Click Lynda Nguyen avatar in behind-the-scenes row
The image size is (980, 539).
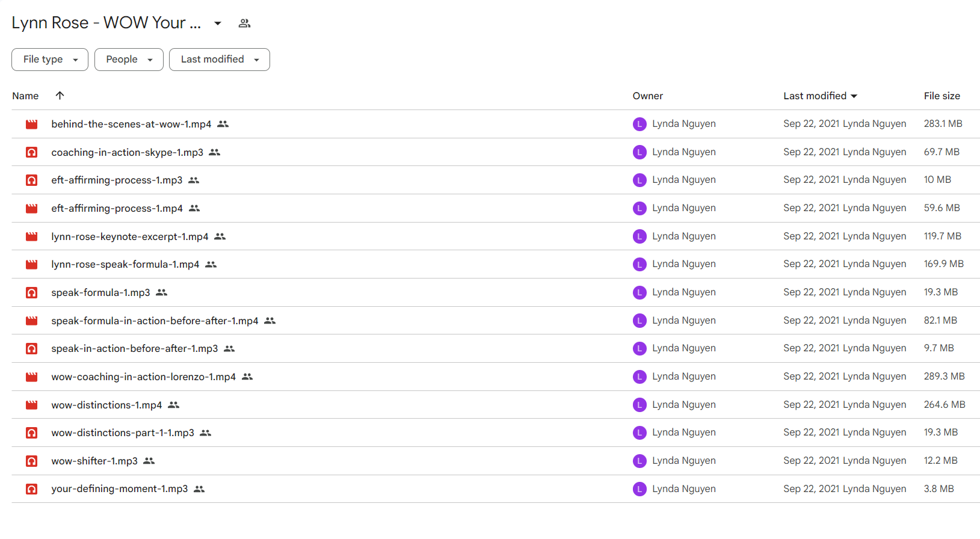pos(639,124)
